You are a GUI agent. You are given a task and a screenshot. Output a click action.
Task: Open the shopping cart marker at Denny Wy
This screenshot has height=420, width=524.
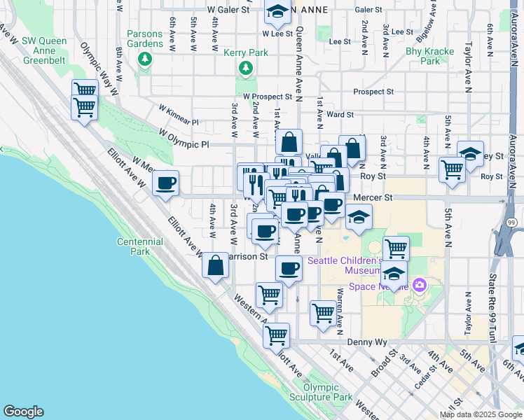[276, 335]
